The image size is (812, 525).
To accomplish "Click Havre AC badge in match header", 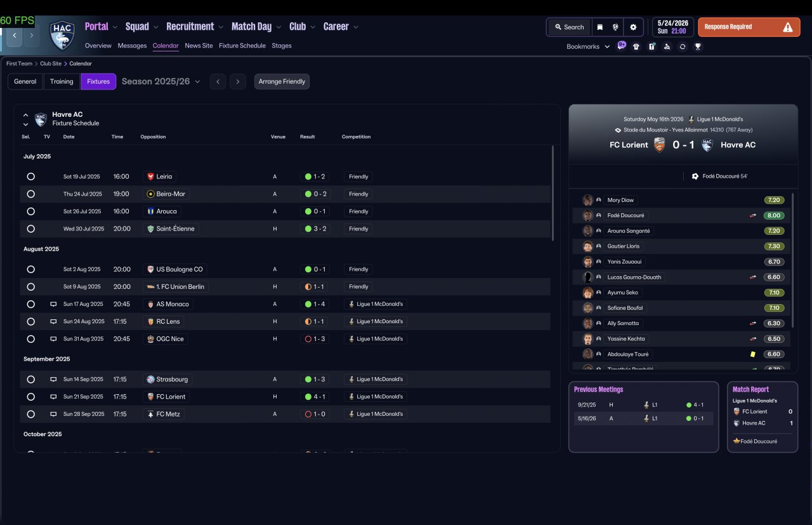I will point(707,145).
